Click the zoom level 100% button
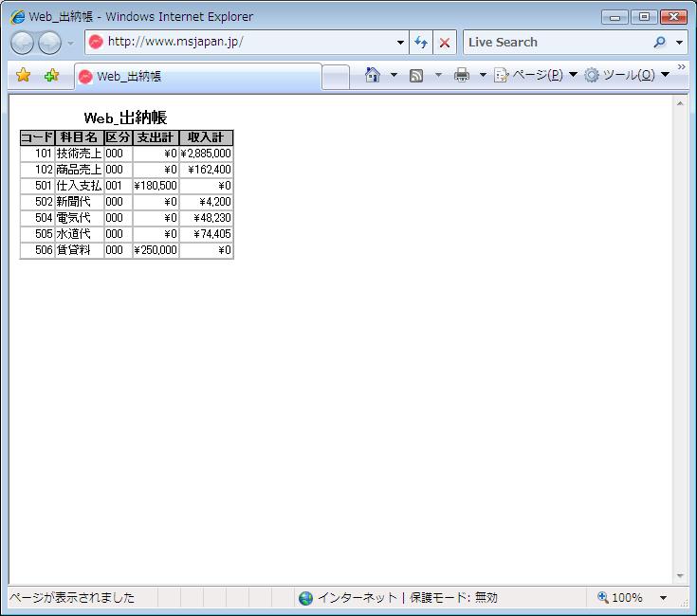This screenshot has width=697, height=616. coord(620,597)
